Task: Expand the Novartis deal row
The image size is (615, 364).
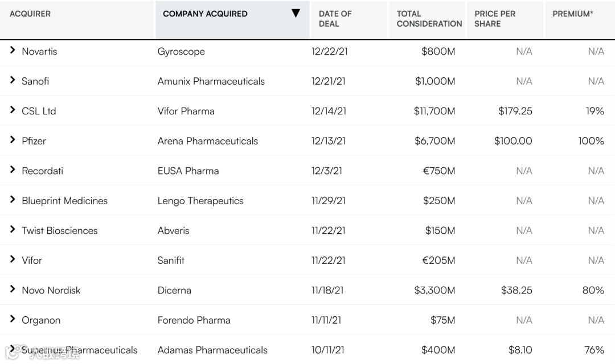Action: 13,51
